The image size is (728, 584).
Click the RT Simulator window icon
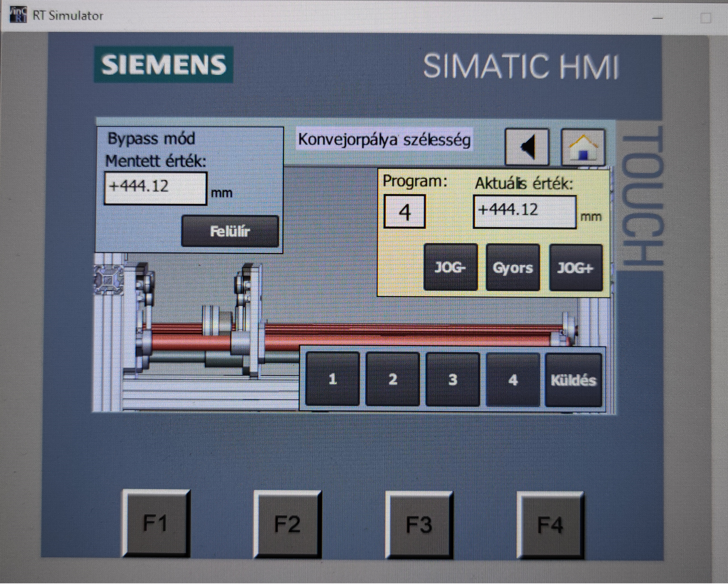[18, 15]
